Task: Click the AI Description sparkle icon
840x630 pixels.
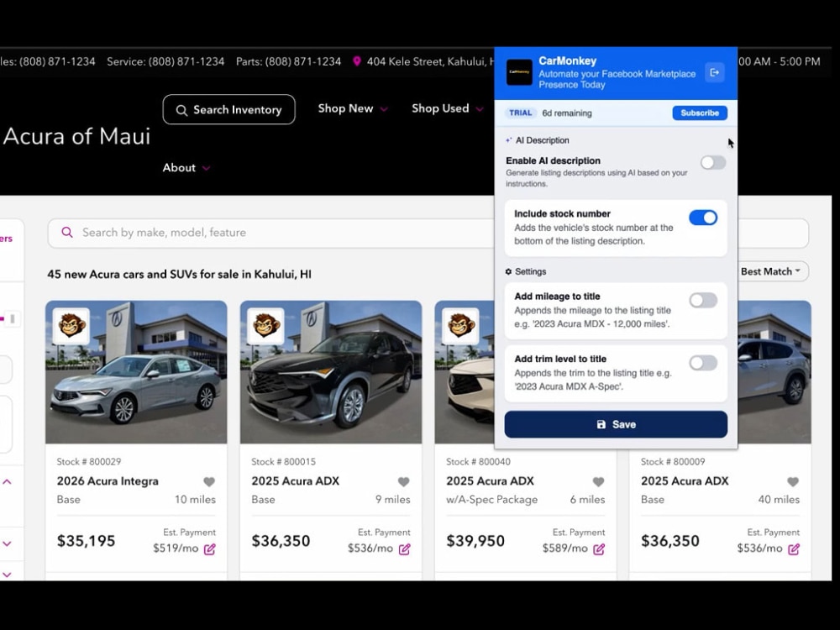Action: (x=508, y=140)
